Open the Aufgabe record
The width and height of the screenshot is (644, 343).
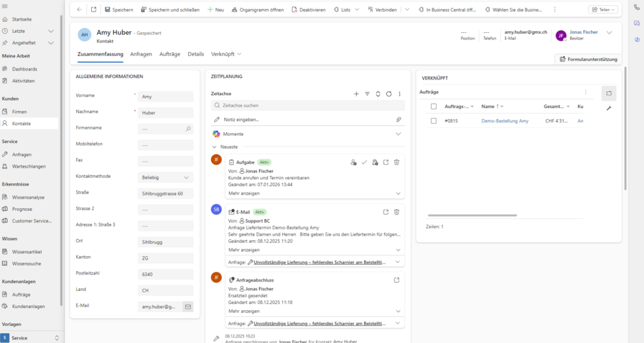point(386,162)
